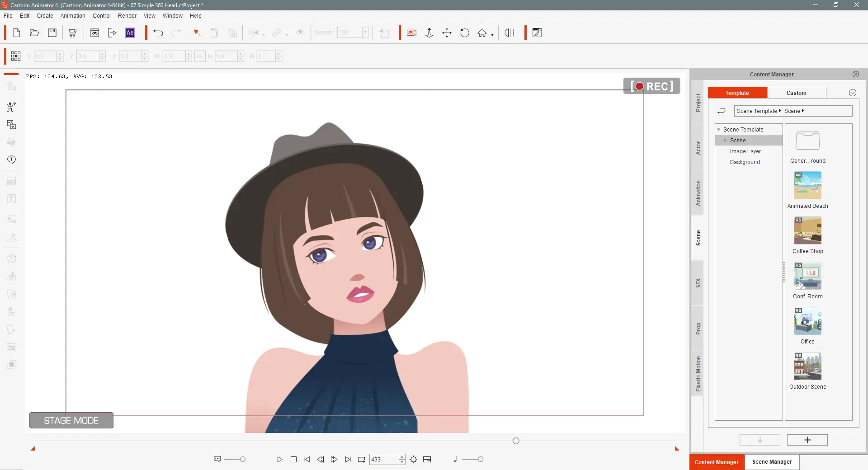Screen dimensions: 868x470
Task: Click the Rotate camera tool icon
Action: [464, 33]
